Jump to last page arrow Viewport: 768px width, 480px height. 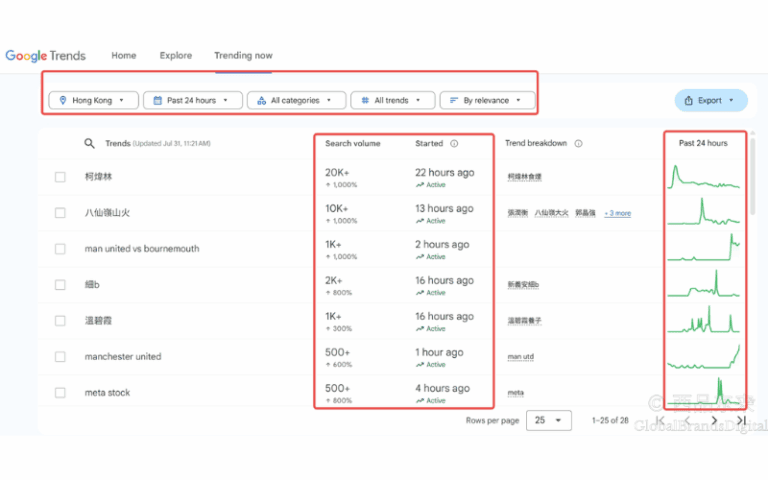pos(740,420)
